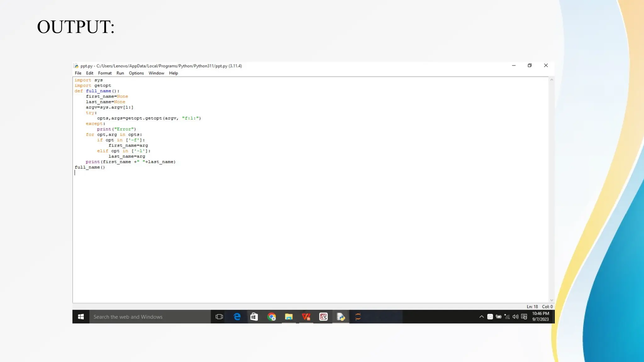Open the Run menu
Screen dimensions: 644x362
[x=120, y=73]
